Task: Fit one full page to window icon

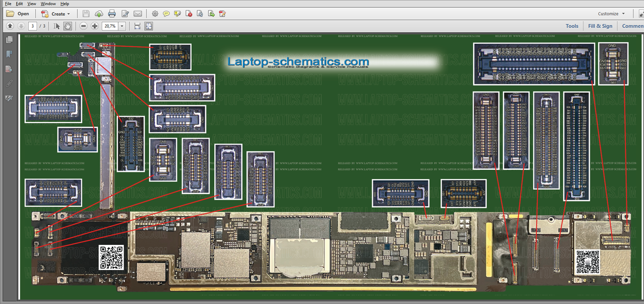Action: (x=149, y=26)
